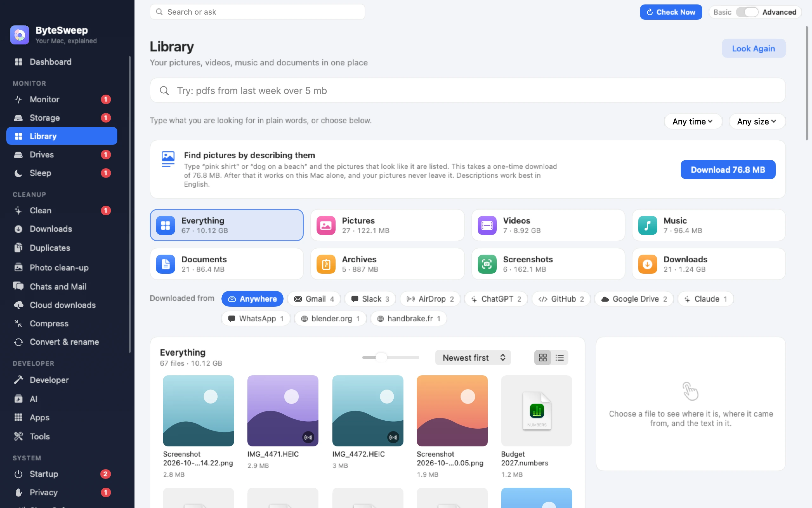Click the Search or ask field
This screenshot has height=508, width=812.
click(x=258, y=12)
